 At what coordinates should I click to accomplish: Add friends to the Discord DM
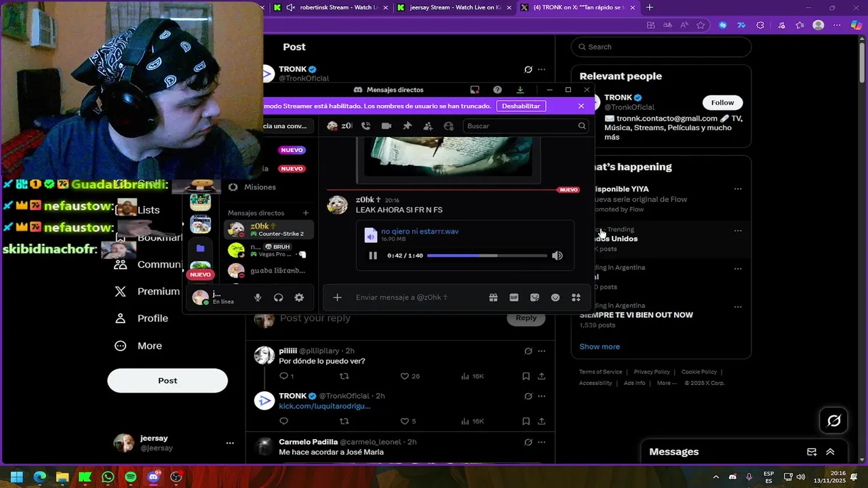coord(428,126)
